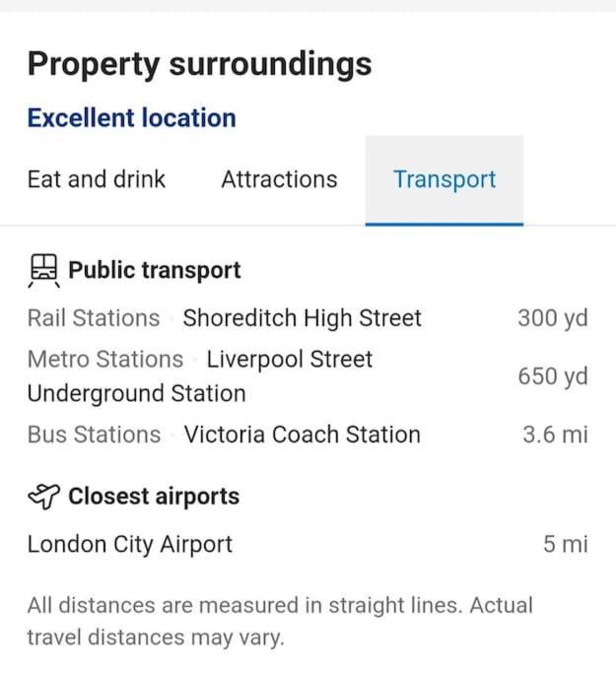This screenshot has width=616, height=673.
Task: Click the straight-line distances disclaimer text
Action: (x=280, y=621)
